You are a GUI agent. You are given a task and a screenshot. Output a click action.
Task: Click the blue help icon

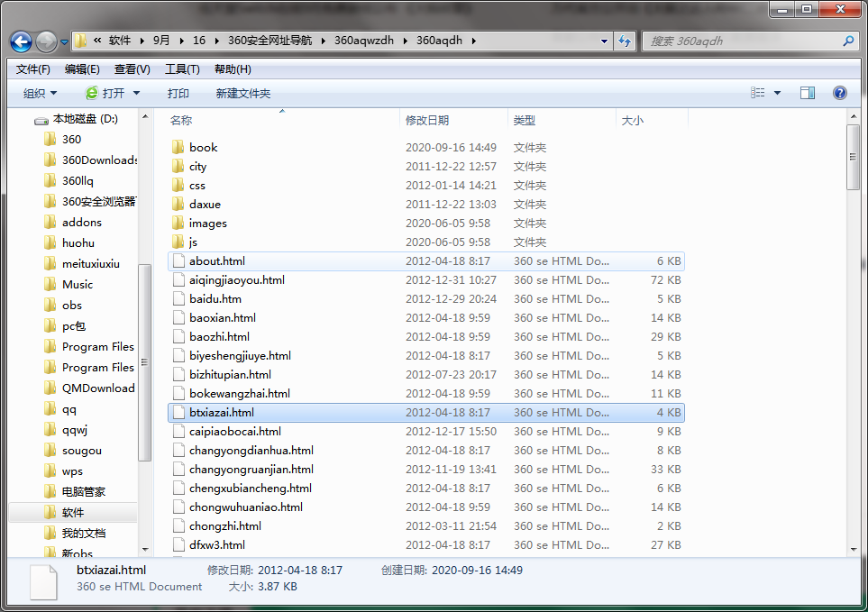[x=840, y=93]
